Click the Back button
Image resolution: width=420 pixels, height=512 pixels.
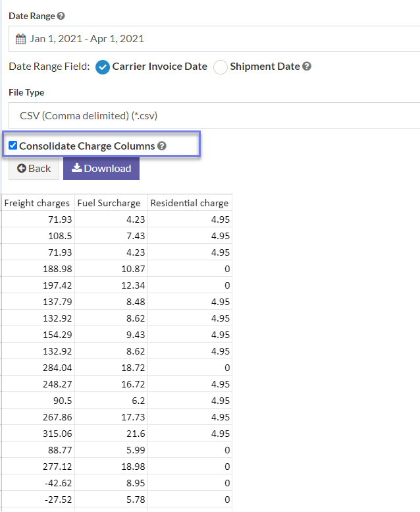[x=34, y=168]
